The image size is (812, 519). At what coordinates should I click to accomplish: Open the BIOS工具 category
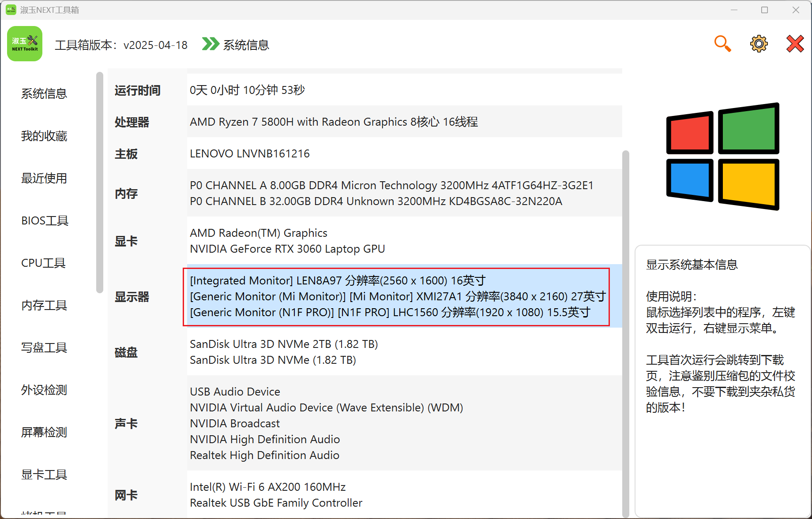pyautogui.click(x=45, y=220)
